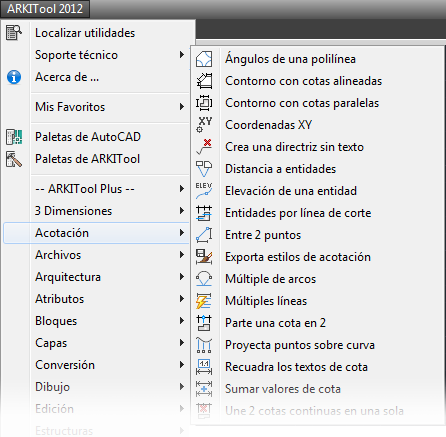Choose Múltiple de arcos command
Viewport: 446px width, 437px height.
(271, 279)
